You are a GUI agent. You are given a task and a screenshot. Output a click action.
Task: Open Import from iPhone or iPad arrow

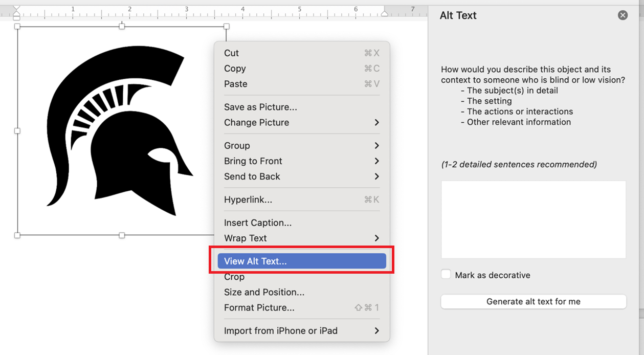376,330
